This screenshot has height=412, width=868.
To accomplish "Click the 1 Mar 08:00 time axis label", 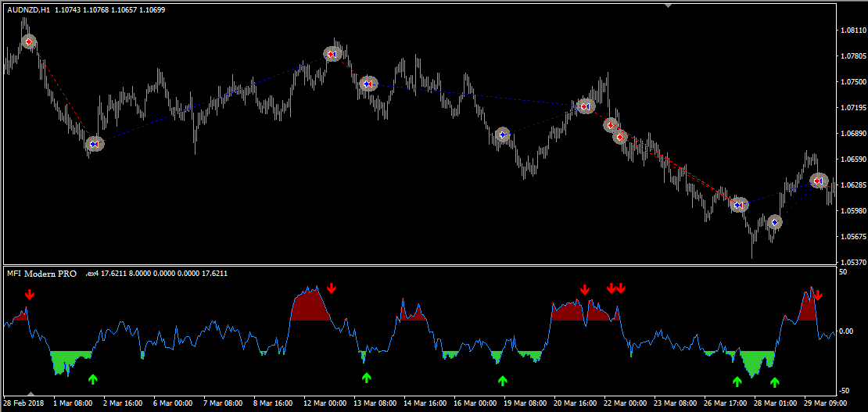I will click(74, 403).
